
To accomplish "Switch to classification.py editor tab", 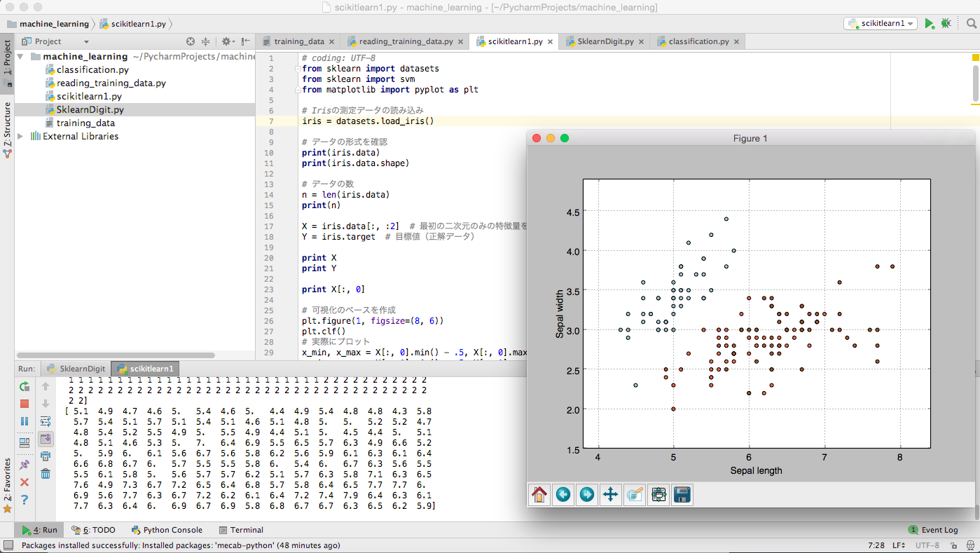I will tap(698, 41).
